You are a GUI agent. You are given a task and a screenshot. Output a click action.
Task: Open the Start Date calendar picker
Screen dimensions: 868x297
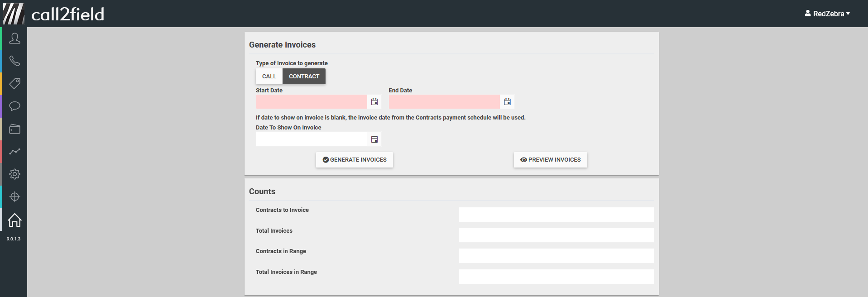[374, 102]
